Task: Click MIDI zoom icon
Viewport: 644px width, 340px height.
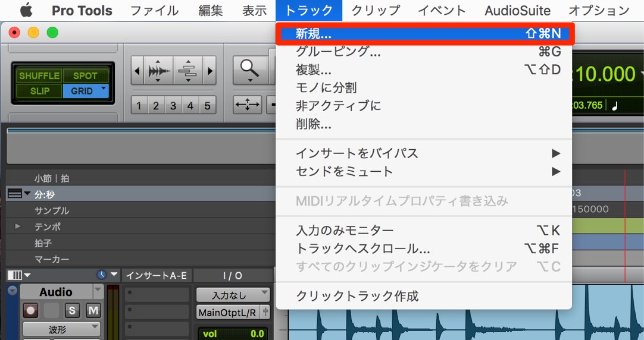Action: [x=187, y=71]
